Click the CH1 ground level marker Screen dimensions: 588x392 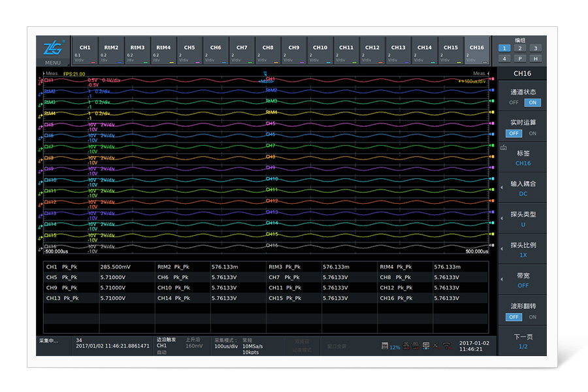coord(41,80)
